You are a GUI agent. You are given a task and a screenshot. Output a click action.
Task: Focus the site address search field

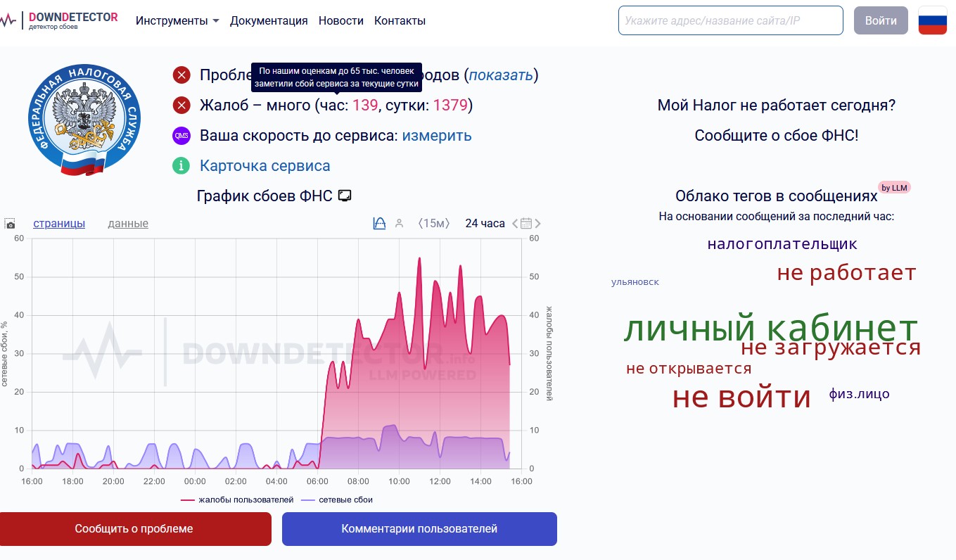730,20
